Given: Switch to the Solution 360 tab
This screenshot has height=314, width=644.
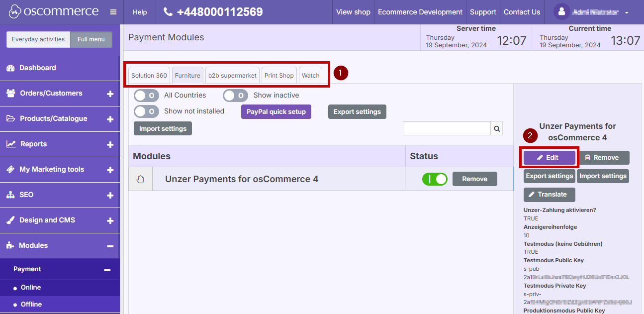Looking at the screenshot, I should [149, 76].
